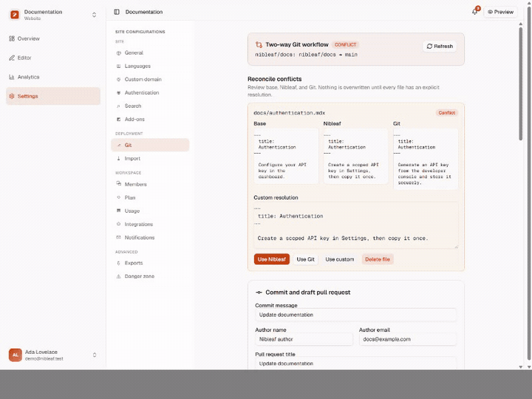Click the Analytics bar chart icon

pos(12,77)
